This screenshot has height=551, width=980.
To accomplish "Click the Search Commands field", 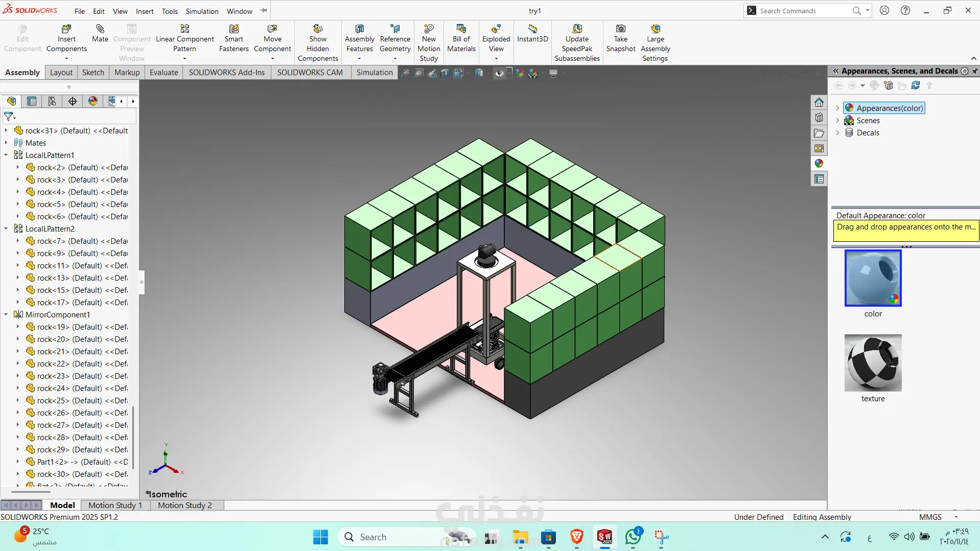I will click(805, 11).
